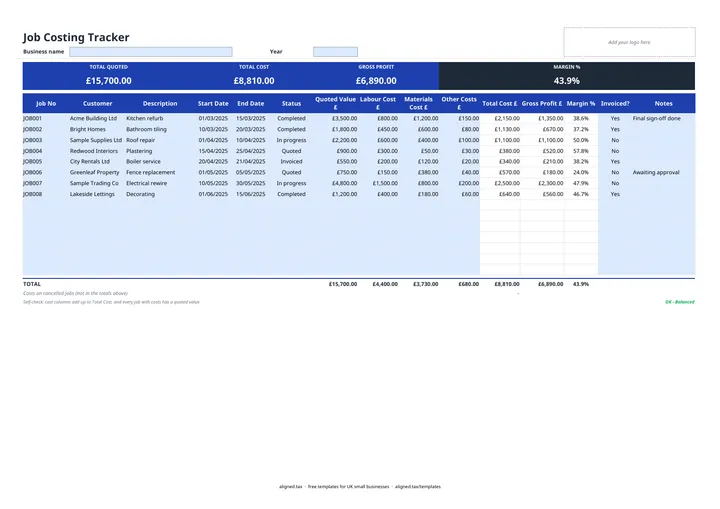The image size is (720, 509).
Task: Click the Job No column header
Action: pyautogui.click(x=46, y=104)
